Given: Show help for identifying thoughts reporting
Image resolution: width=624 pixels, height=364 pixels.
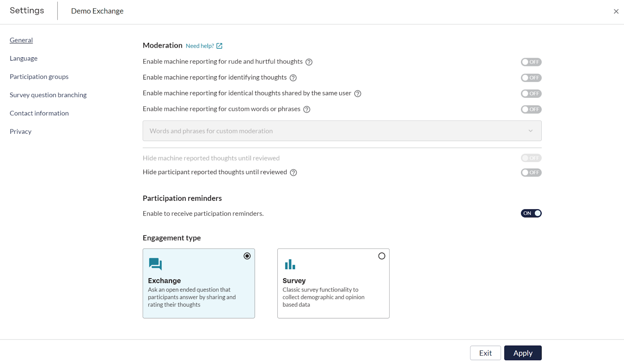Looking at the screenshot, I should point(293,78).
